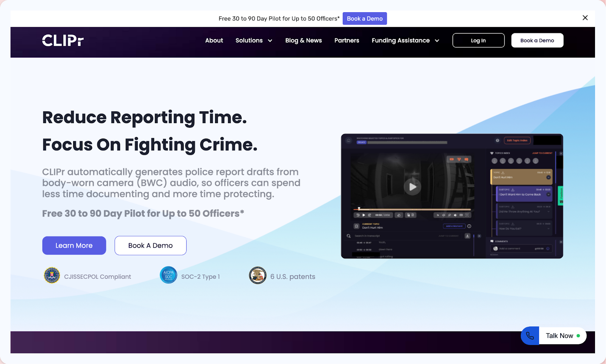This screenshot has width=606, height=364.
Task: Click the small play icon in player controls
Action: [364, 215]
